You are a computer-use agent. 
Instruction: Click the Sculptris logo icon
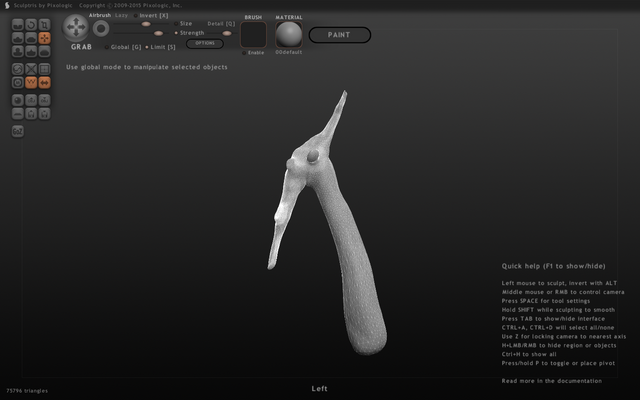click(x=7, y=5)
